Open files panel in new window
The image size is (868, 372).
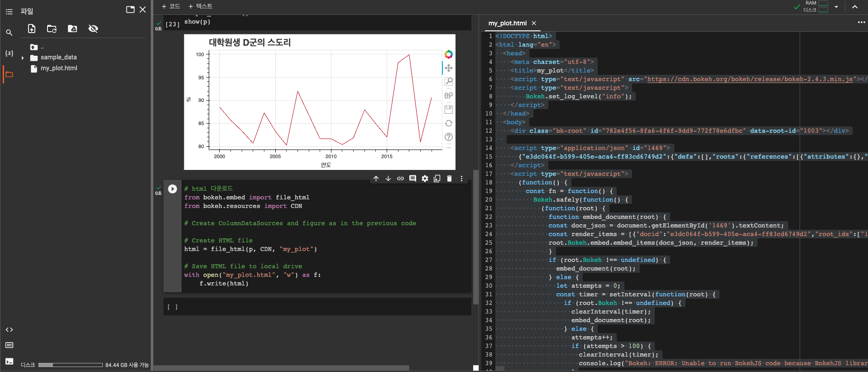130,10
